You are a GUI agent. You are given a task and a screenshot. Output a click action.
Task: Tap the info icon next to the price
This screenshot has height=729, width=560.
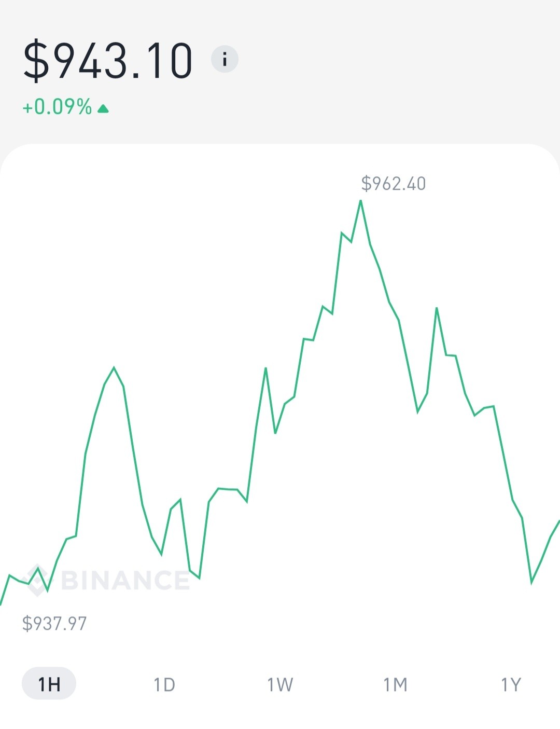[225, 59]
